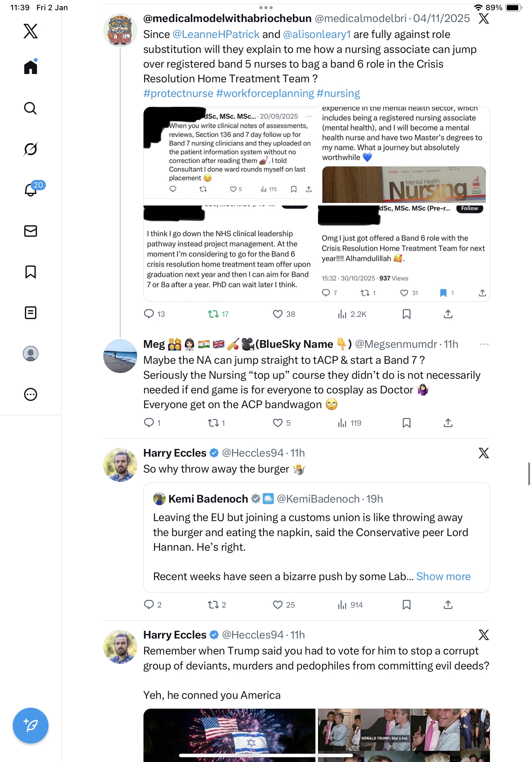The width and height of the screenshot is (532, 762).
Task: Open the Search icon in sidebar
Action: [x=31, y=108]
